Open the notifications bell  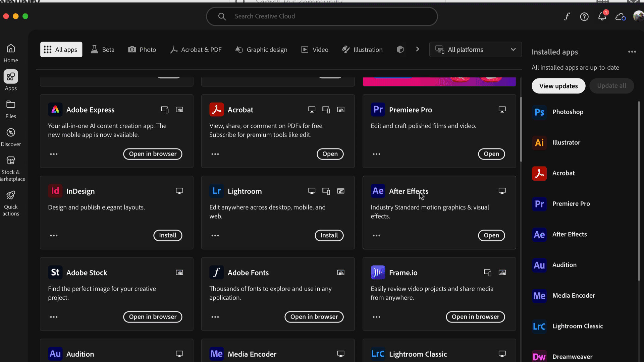[x=602, y=16]
